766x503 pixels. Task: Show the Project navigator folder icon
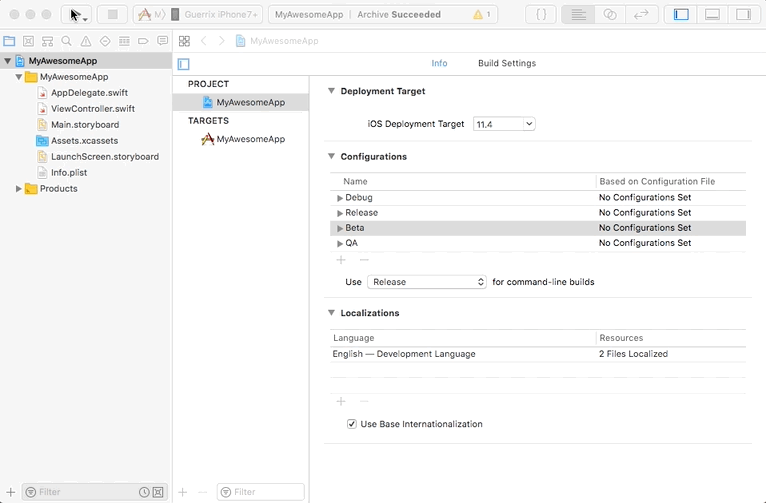pyautogui.click(x=9, y=41)
